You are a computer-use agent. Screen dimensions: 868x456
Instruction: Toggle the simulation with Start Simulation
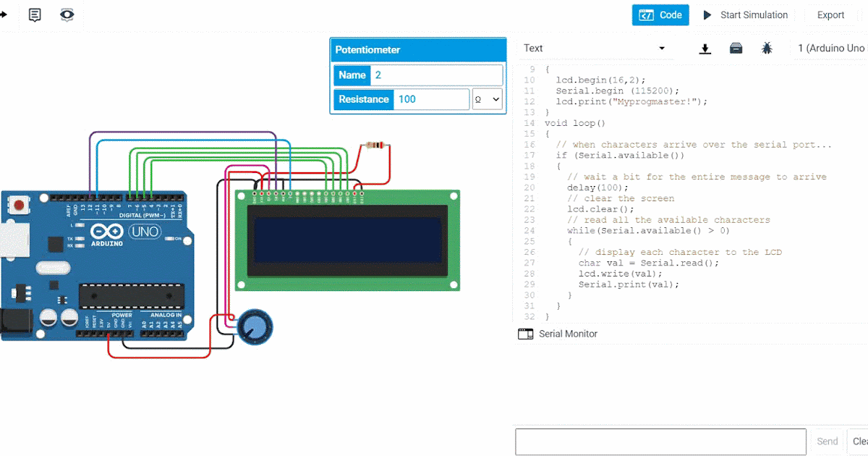coord(746,14)
